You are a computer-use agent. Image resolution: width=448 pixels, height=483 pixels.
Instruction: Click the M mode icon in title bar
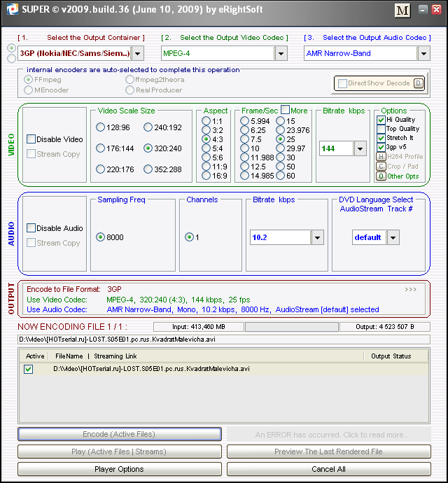tap(402, 10)
